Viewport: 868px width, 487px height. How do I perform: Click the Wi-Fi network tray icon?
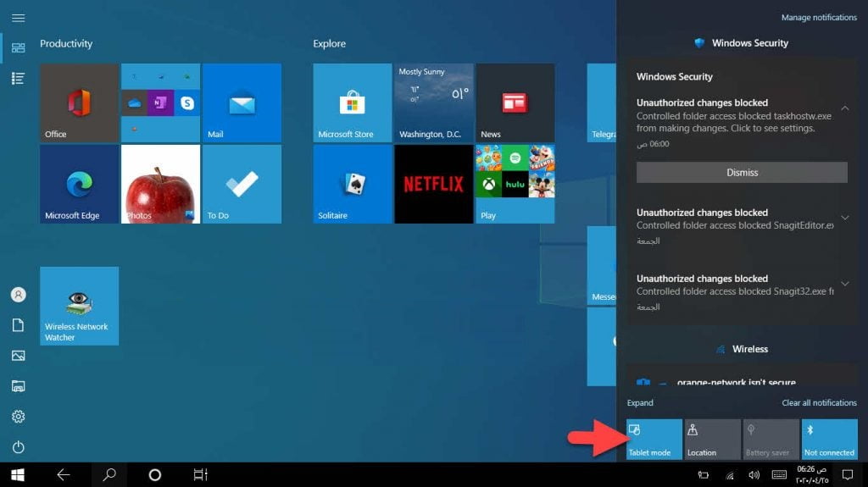(x=730, y=475)
